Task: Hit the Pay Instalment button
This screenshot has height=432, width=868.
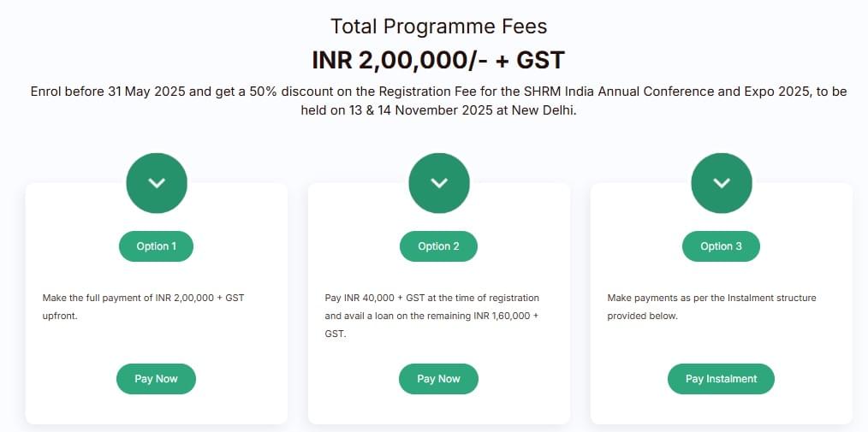Action: tap(721, 379)
